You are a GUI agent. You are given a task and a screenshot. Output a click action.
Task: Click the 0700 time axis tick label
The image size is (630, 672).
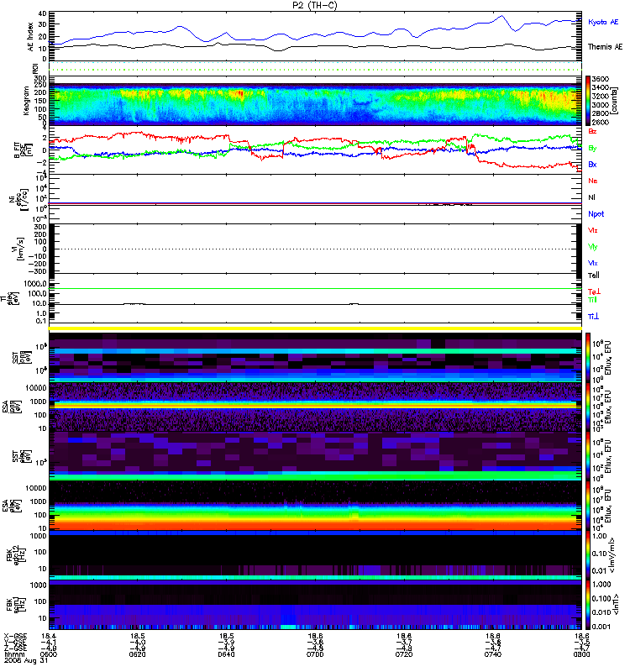click(315, 654)
